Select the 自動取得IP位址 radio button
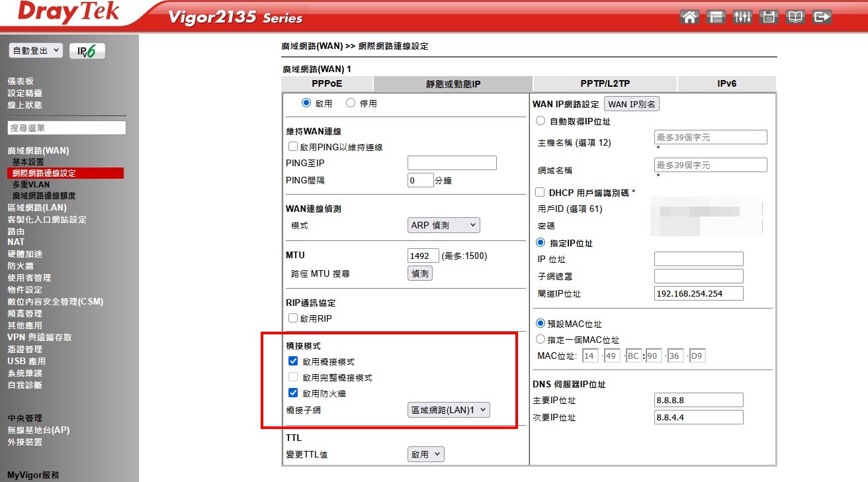The width and height of the screenshot is (868, 482). tap(540, 121)
